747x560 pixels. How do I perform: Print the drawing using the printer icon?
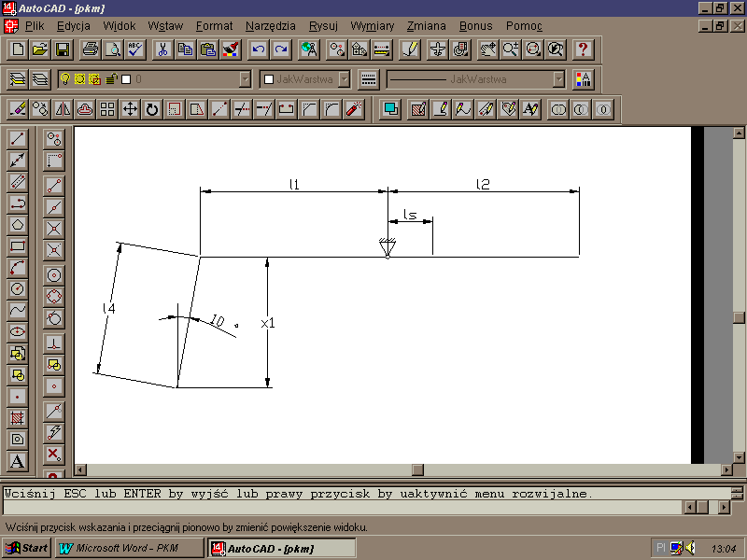(91, 49)
